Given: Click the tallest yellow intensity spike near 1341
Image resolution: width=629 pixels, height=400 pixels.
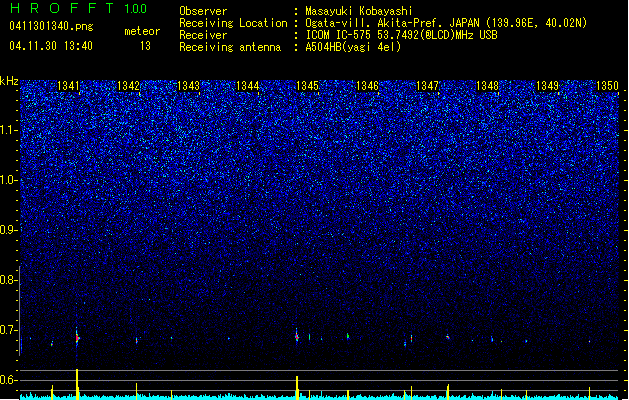Looking at the screenshot, I should (77, 384).
